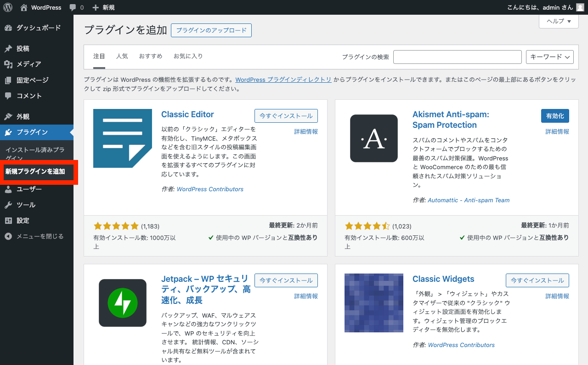Click プラグインのアップロード button

click(x=211, y=30)
